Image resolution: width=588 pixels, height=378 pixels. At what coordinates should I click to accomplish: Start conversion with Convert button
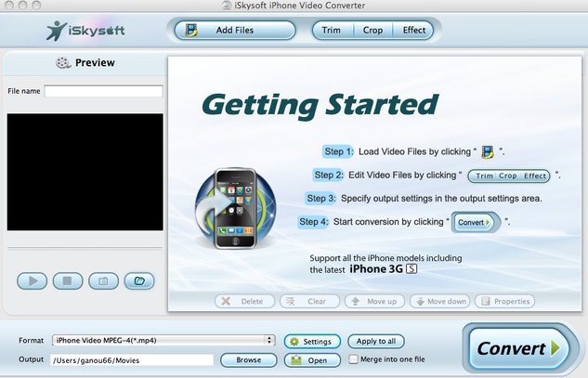pos(517,349)
